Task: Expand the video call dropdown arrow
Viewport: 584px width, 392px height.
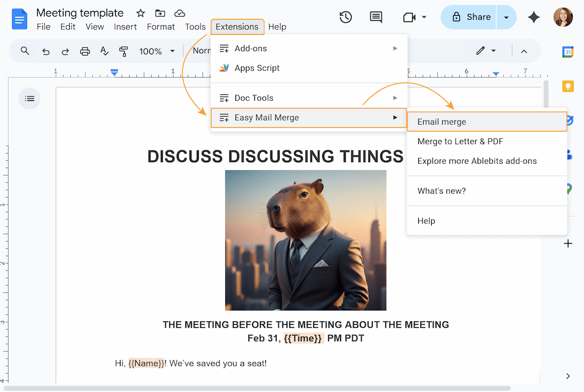Action: (424, 17)
